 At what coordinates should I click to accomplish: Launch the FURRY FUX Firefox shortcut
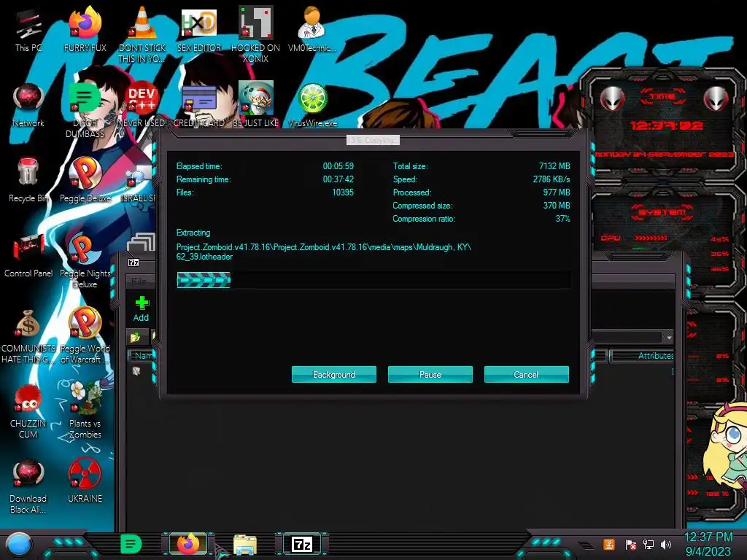click(85, 29)
